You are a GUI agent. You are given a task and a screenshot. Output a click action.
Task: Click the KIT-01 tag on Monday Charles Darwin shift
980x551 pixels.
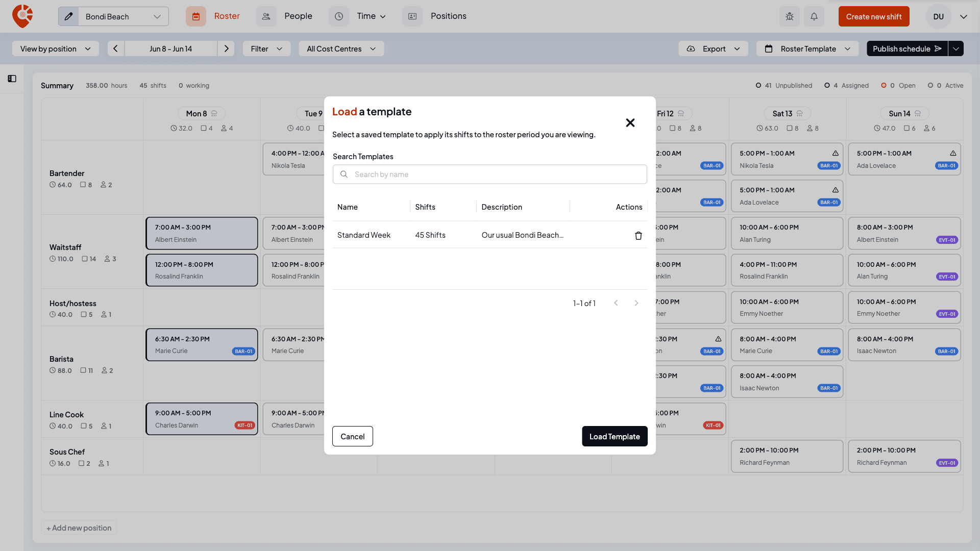[x=244, y=425]
